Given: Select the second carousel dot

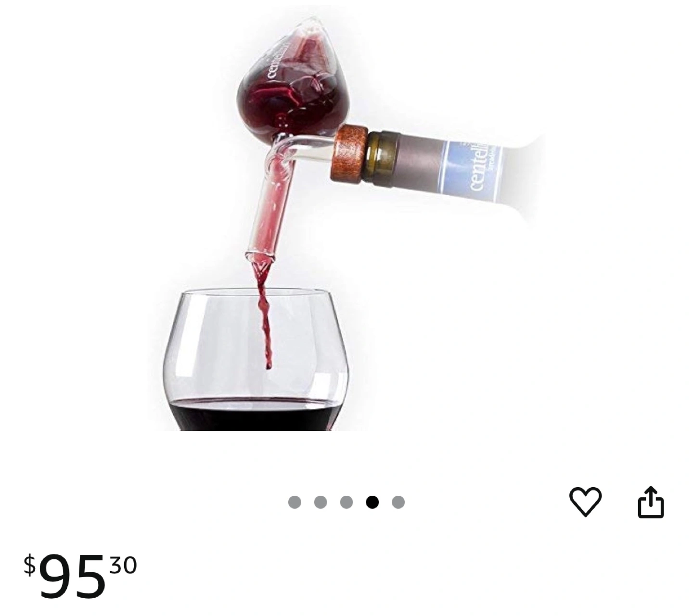Looking at the screenshot, I should pyautogui.click(x=321, y=503).
